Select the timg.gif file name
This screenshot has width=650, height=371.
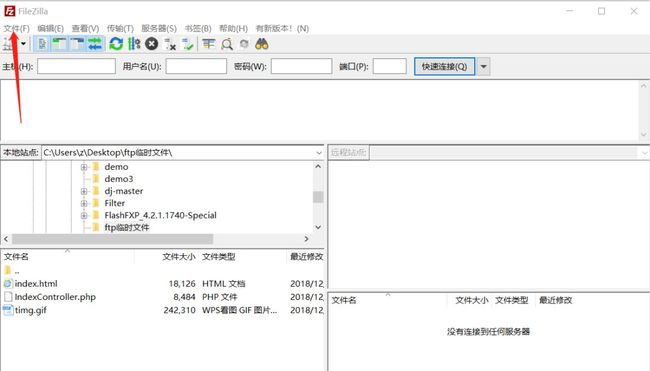click(31, 310)
